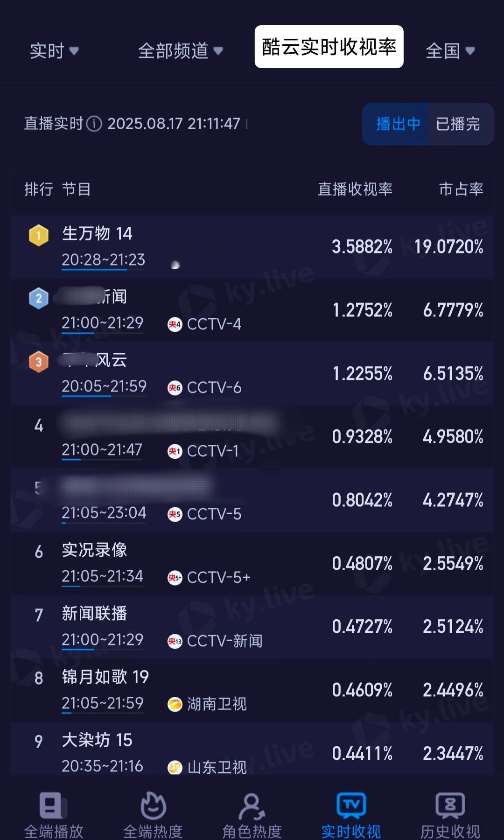Select the 酷云实时收视率 header tab
This screenshot has height=840, width=504.
tap(329, 47)
